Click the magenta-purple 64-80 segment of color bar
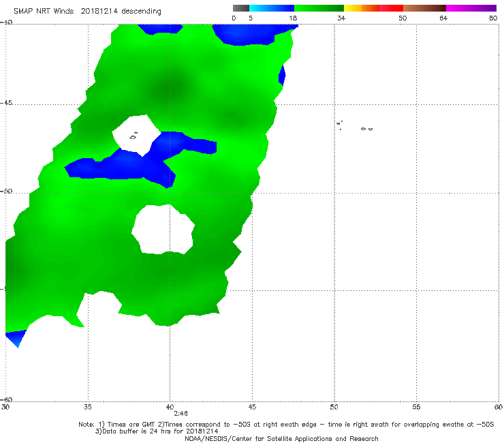 coord(471,8)
